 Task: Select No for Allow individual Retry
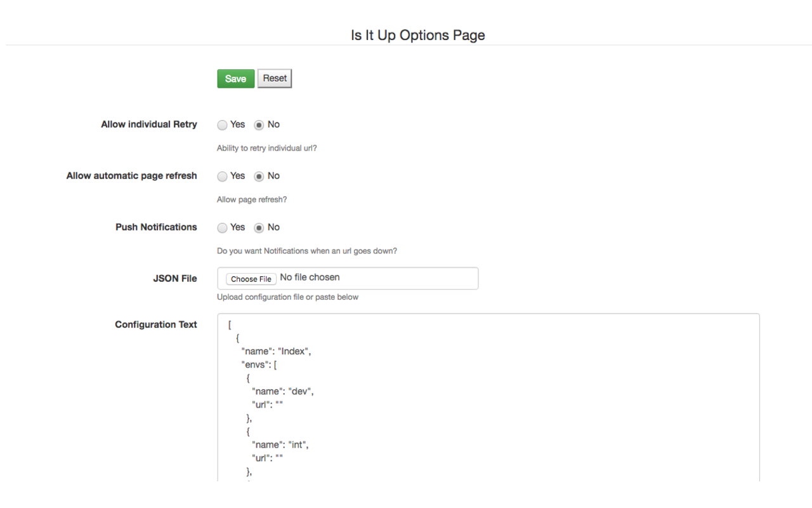[259, 125]
